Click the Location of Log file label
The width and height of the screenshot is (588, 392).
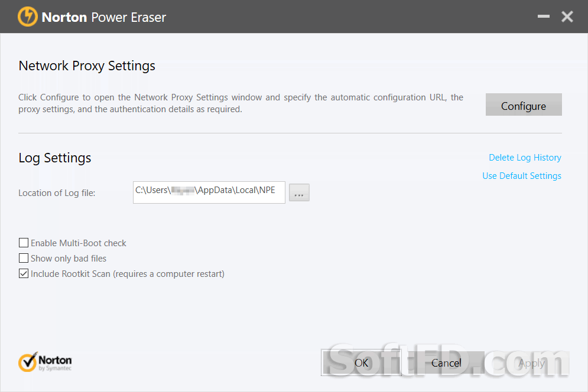point(57,192)
